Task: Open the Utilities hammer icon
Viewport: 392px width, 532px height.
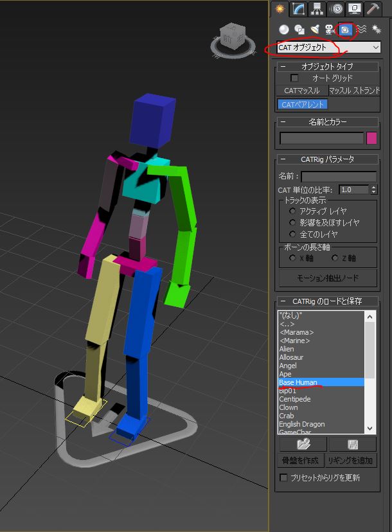Action: pos(373,8)
